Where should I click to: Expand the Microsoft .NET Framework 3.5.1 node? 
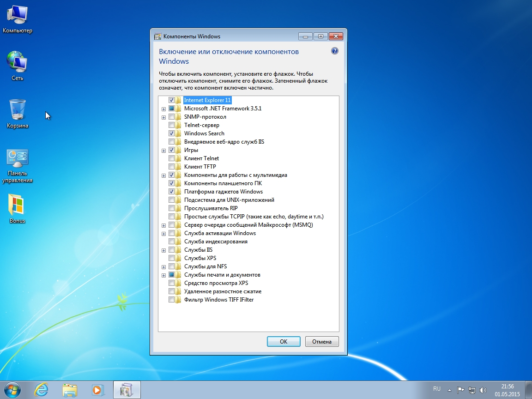pyautogui.click(x=163, y=109)
